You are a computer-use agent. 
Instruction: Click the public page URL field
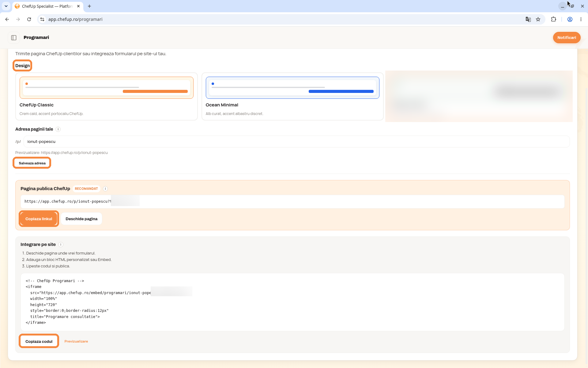[292, 201]
